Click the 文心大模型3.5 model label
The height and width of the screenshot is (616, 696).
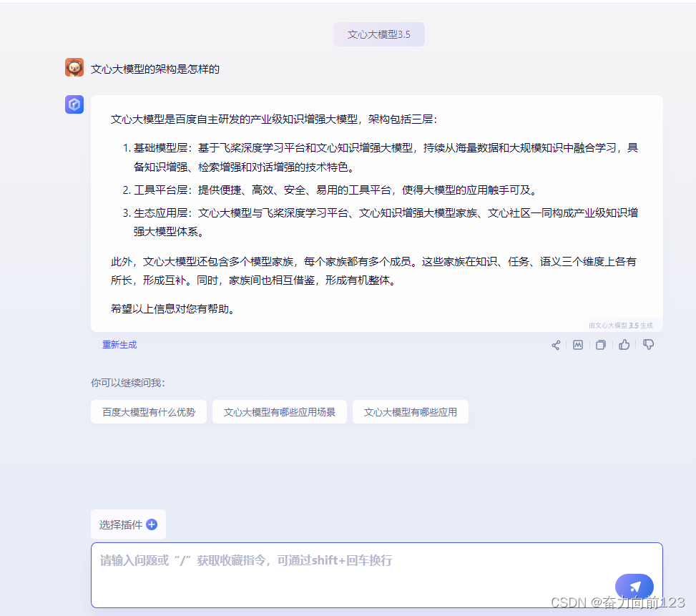tap(379, 34)
